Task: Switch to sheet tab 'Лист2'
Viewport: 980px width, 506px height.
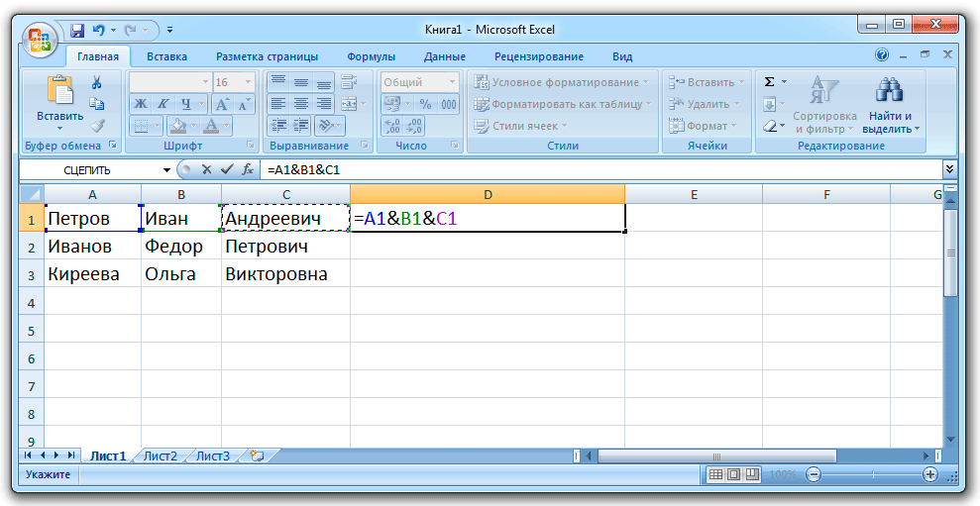Action: [x=161, y=456]
